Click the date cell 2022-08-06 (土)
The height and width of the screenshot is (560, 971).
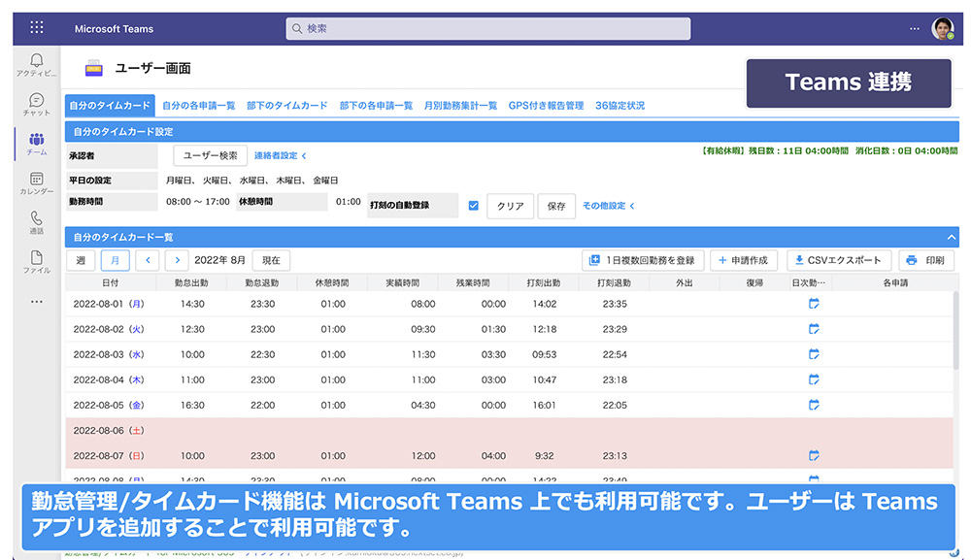109,431
